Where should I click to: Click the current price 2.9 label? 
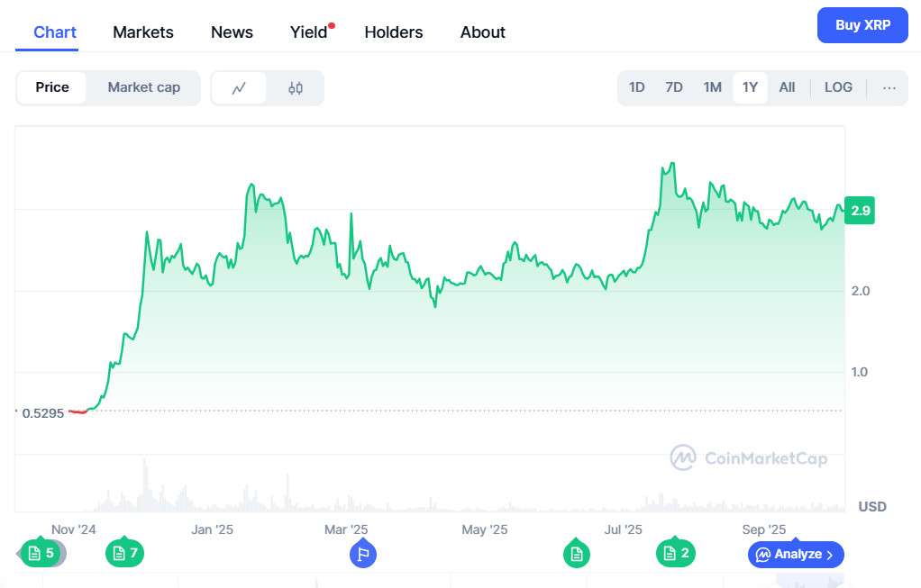point(860,212)
